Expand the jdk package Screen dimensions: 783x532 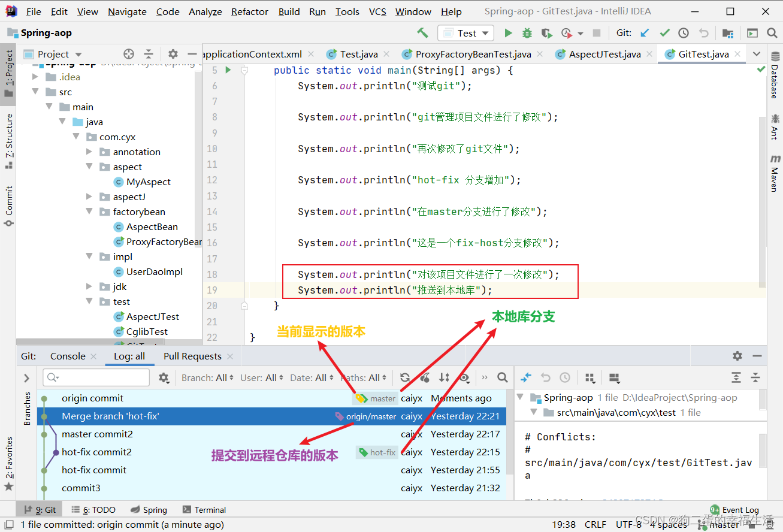tap(89, 286)
